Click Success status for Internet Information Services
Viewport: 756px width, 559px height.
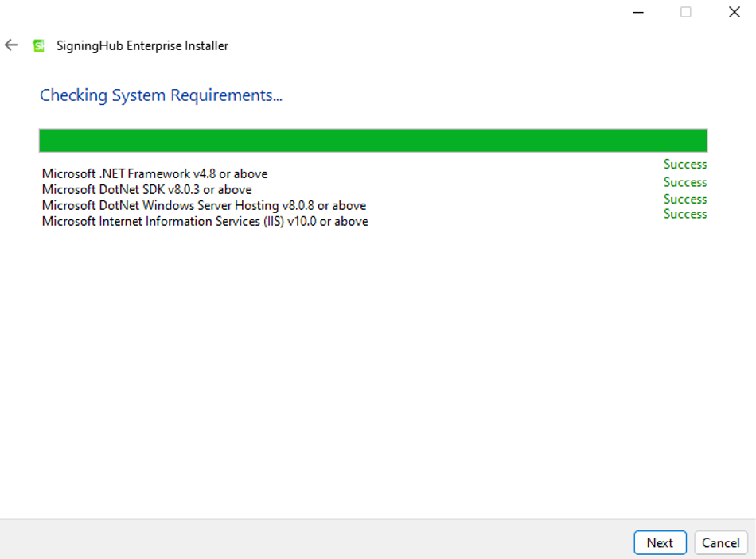coord(685,214)
